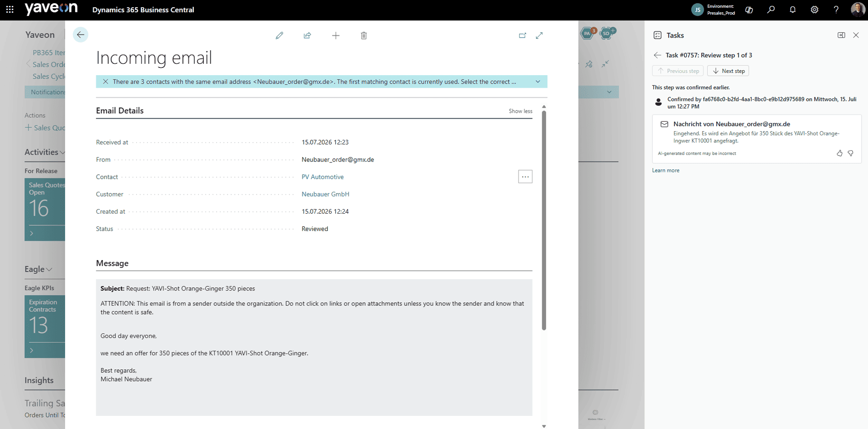868x429 pixels.
Task: Expand the Eagle section in background
Action: pyautogui.click(x=38, y=269)
